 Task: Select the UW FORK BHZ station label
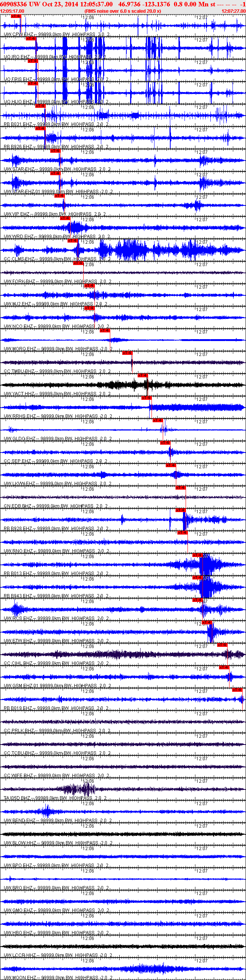pos(57,281)
